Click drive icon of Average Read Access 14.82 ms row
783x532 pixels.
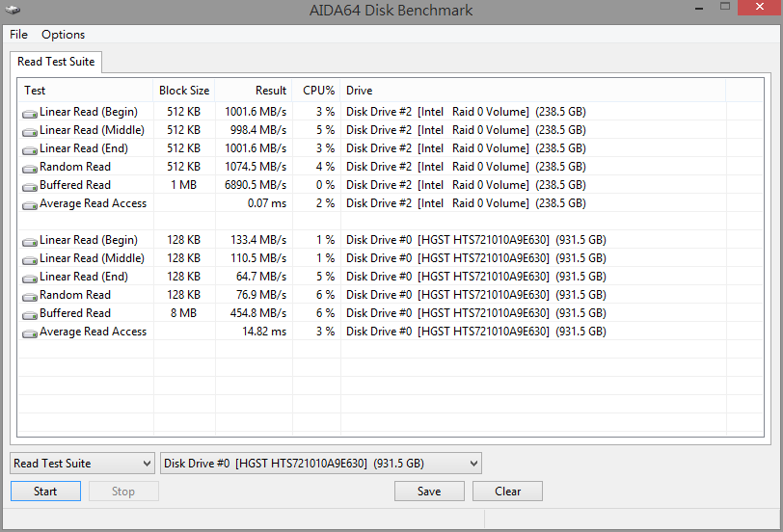coord(30,333)
